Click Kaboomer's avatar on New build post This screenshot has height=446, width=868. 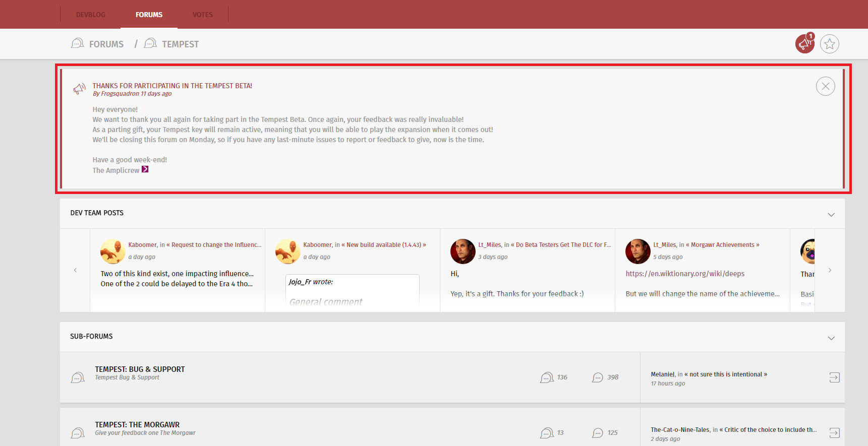[288, 251]
